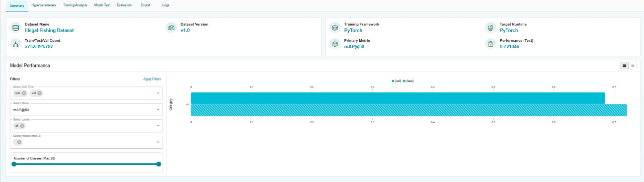This screenshot has height=182, width=644.
Task: Click the Dataset Name database icon
Action: coord(16,28)
